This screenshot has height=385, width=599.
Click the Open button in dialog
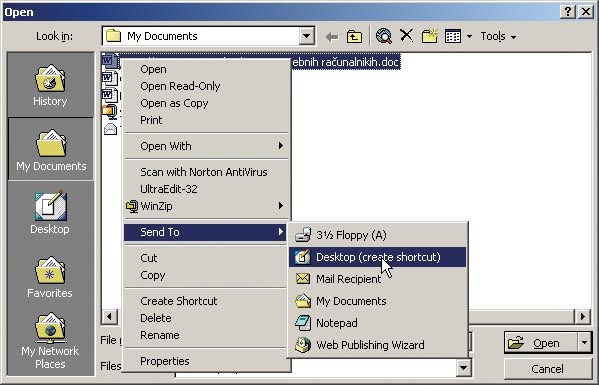point(541,343)
